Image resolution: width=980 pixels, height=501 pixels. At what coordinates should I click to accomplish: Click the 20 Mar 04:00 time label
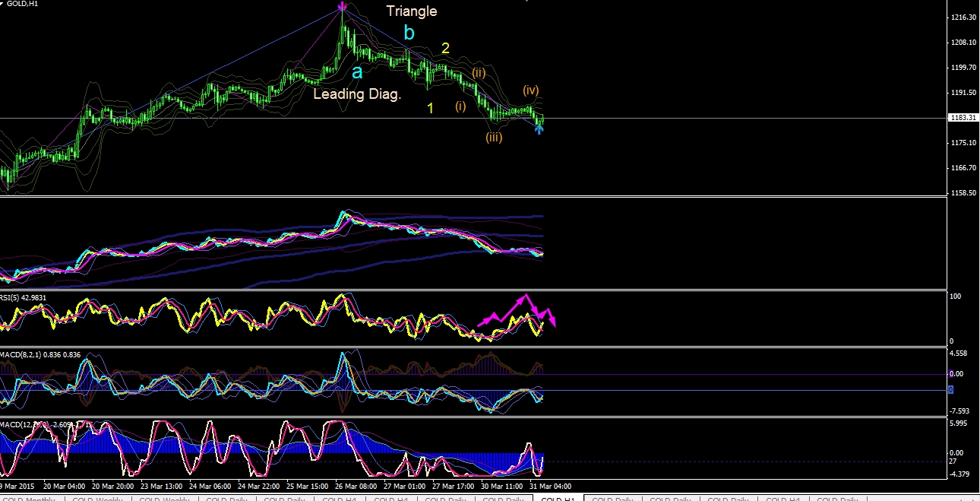tap(64, 486)
